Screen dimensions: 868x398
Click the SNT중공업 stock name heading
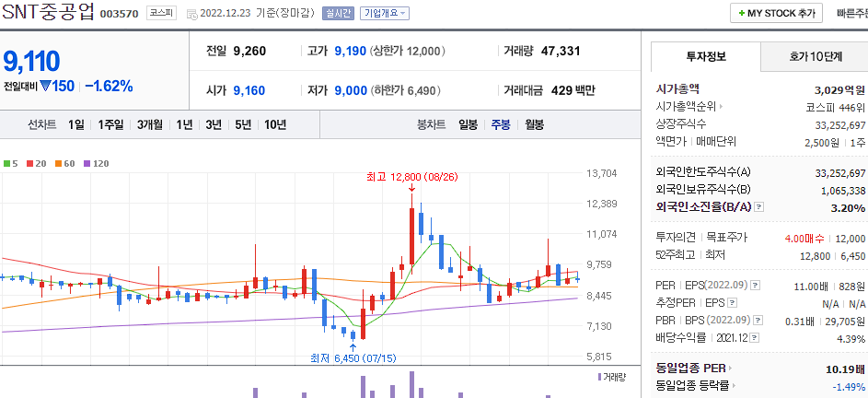click(x=48, y=12)
